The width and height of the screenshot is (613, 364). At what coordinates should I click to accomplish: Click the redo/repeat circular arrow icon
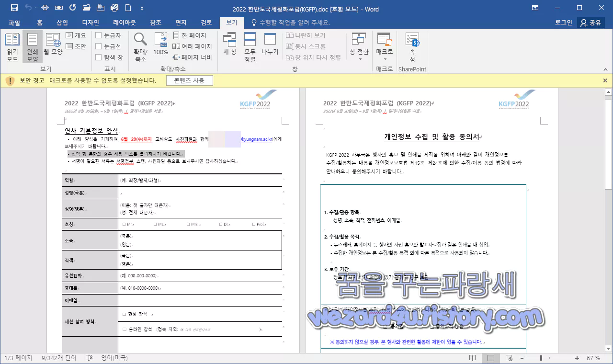[72, 8]
